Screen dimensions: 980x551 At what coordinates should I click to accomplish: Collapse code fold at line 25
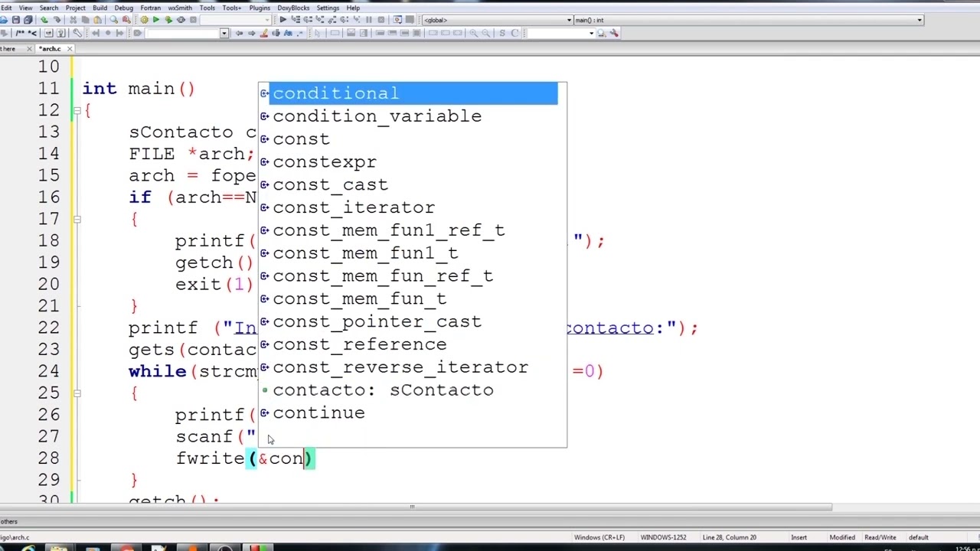77,393
